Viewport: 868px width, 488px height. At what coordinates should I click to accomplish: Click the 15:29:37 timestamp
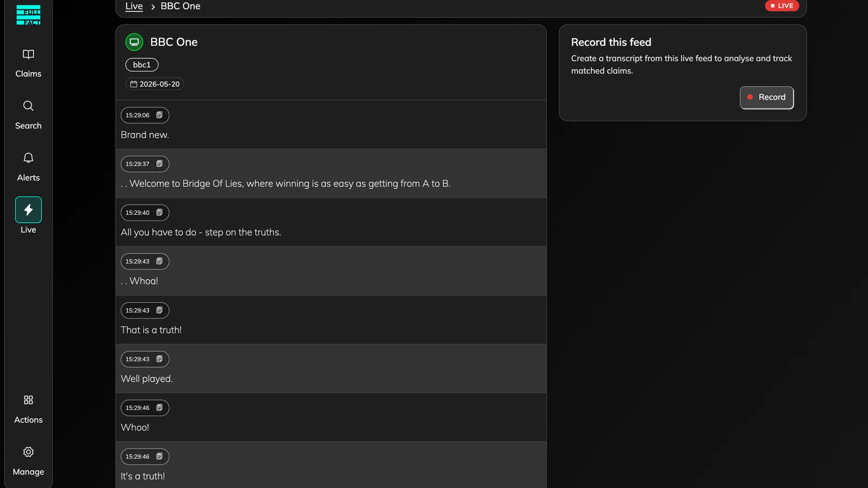click(x=137, y=164)
